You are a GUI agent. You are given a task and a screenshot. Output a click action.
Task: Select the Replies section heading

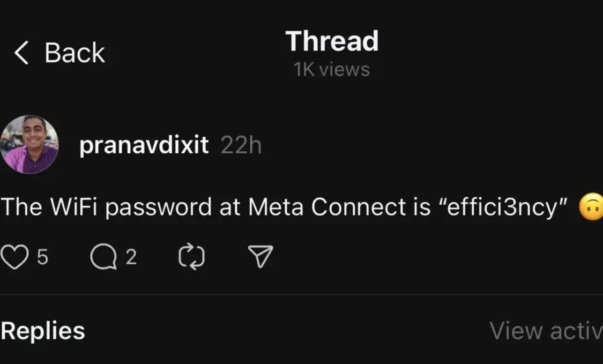click(x=43, y=331)
